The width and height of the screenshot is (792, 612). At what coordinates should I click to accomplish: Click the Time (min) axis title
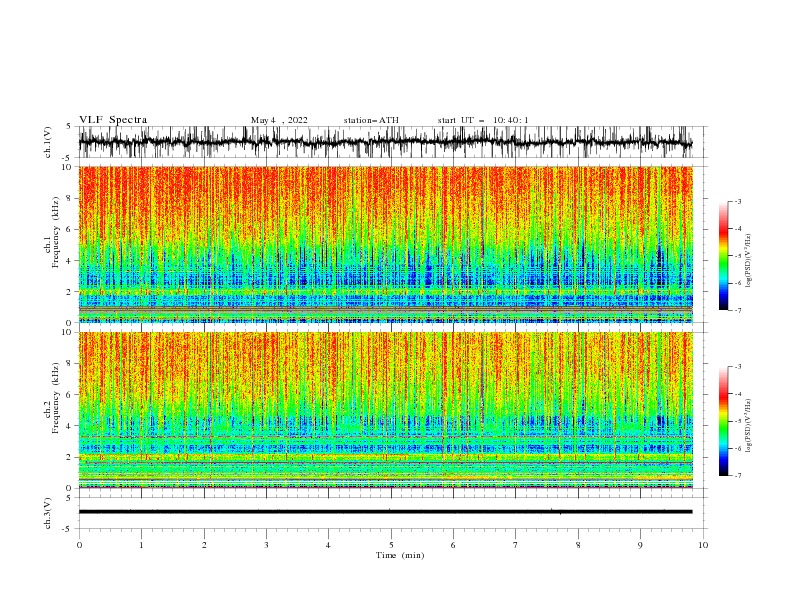pos(400,555)
